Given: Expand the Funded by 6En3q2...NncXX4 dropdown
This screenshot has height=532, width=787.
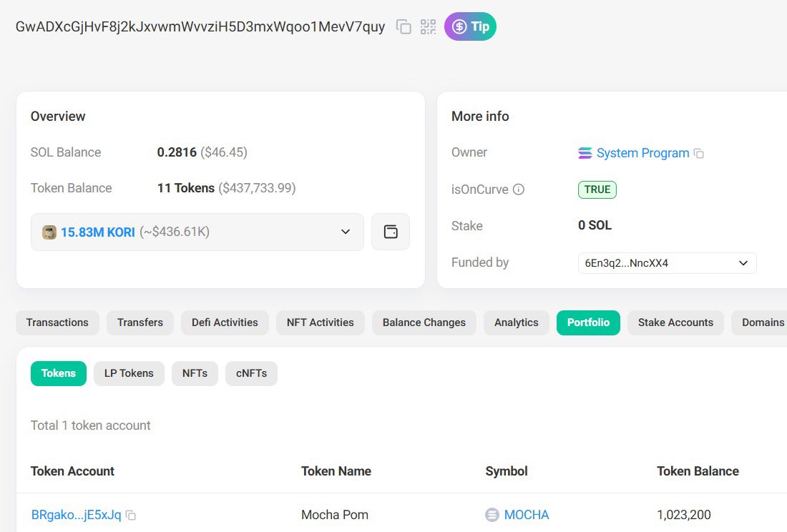Looking at the screenshot, I should coord(667,263).
